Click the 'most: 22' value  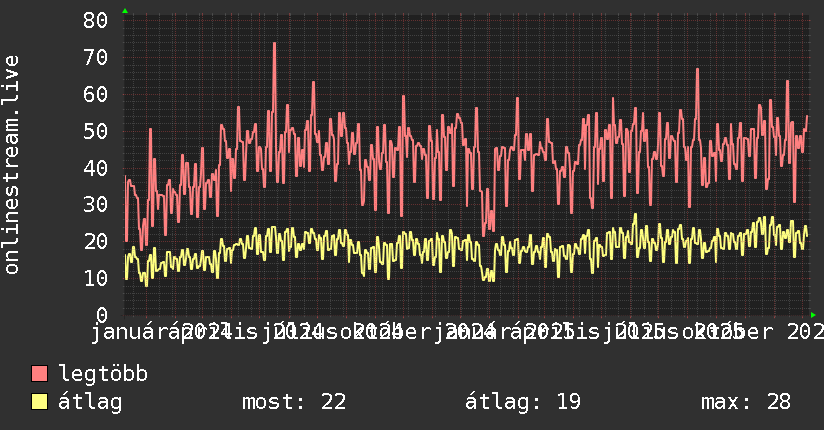click(x=294, y=402)
